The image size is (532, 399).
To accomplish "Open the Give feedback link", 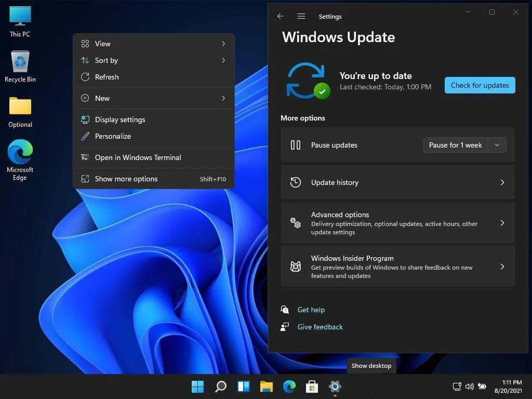I will tap(320, 327).
